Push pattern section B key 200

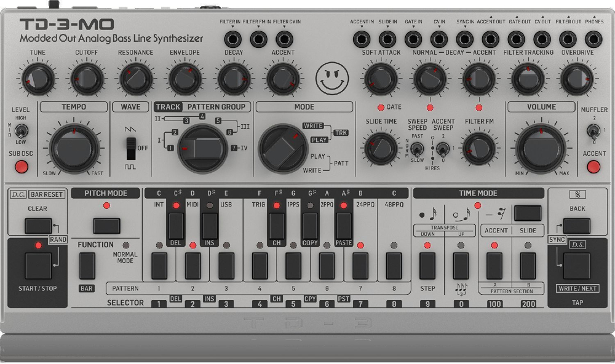[528, 266]
